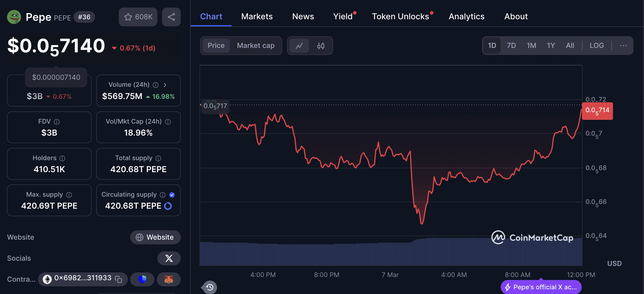
Task: Add token to MetaMask fox icon
Action: click(x=169, y=279)
